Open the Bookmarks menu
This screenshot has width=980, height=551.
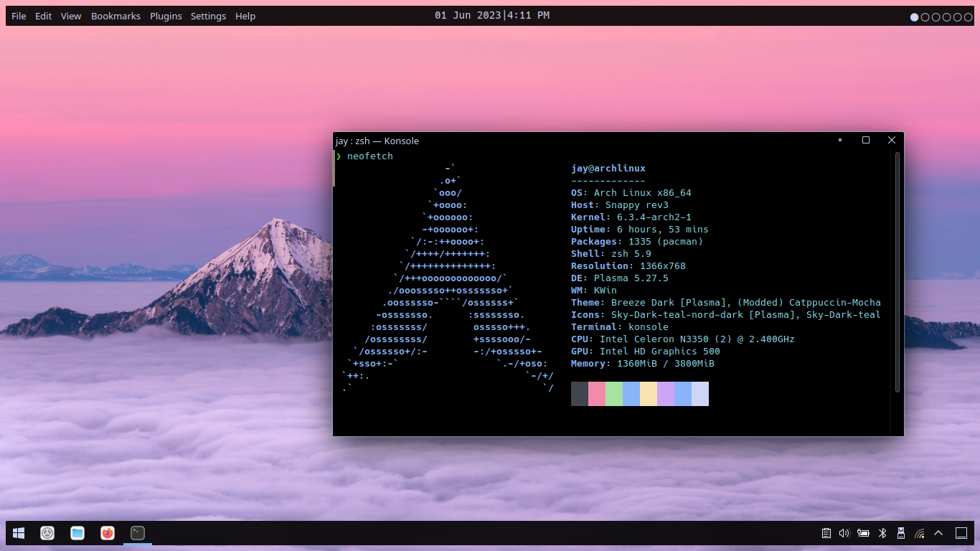click(116, 16)
